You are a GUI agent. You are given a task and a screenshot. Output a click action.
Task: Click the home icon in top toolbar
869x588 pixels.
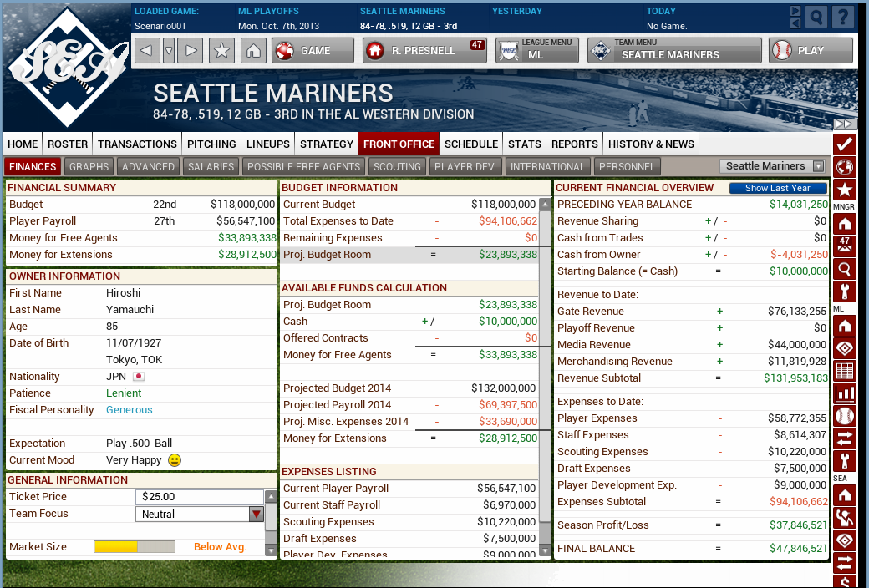coord(252,51)
